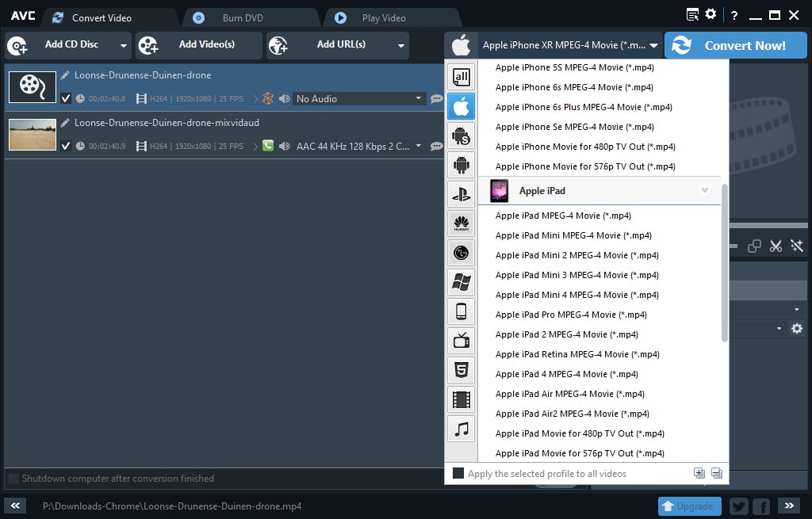Screen dimensions: 812x519
Task: Choose the video formats film icon
Action: coord(461,399)
